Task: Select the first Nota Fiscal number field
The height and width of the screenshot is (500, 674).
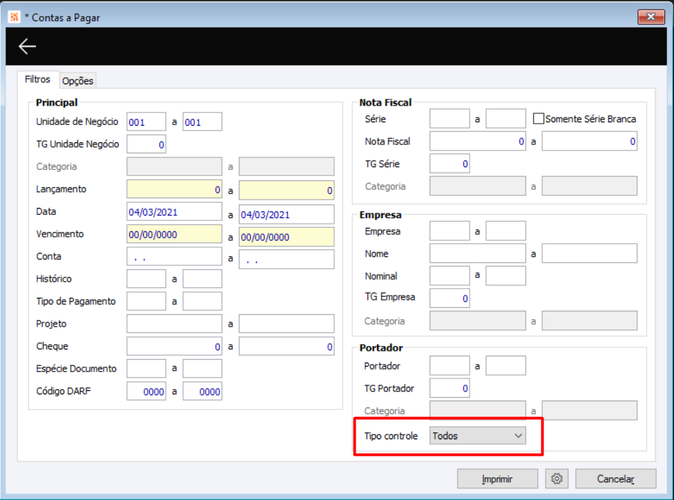Action: 478,141
